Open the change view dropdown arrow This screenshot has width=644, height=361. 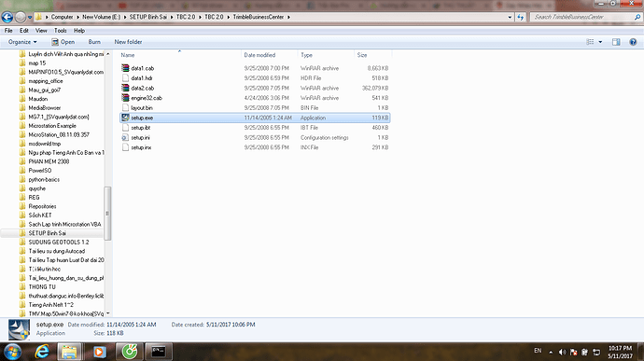(600, 42)
